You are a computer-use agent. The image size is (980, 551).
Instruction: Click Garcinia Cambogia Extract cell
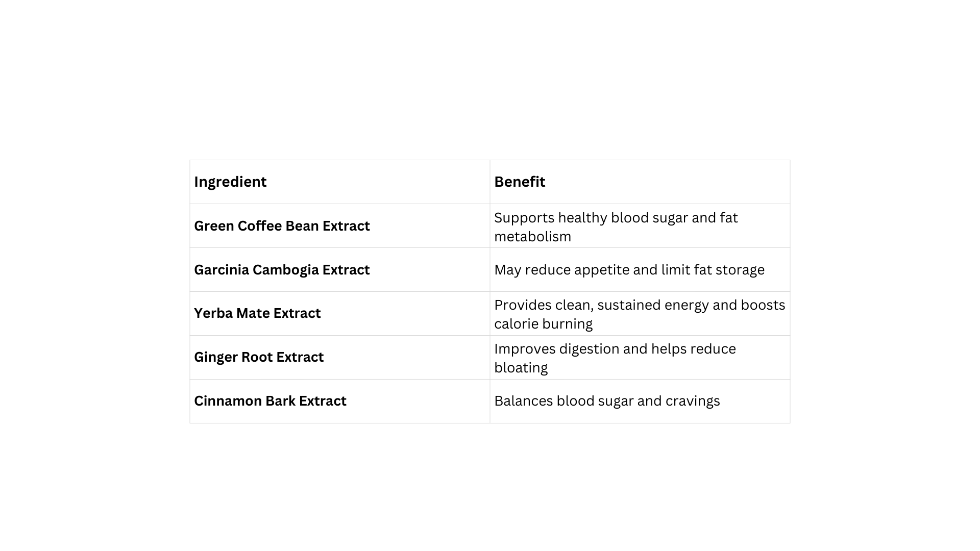[x=340, y=270]
